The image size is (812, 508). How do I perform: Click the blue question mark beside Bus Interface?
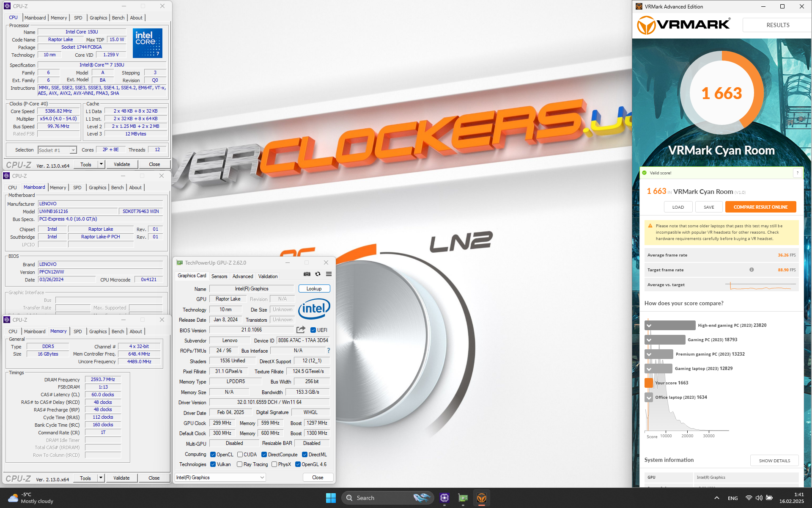coord(328,351)
